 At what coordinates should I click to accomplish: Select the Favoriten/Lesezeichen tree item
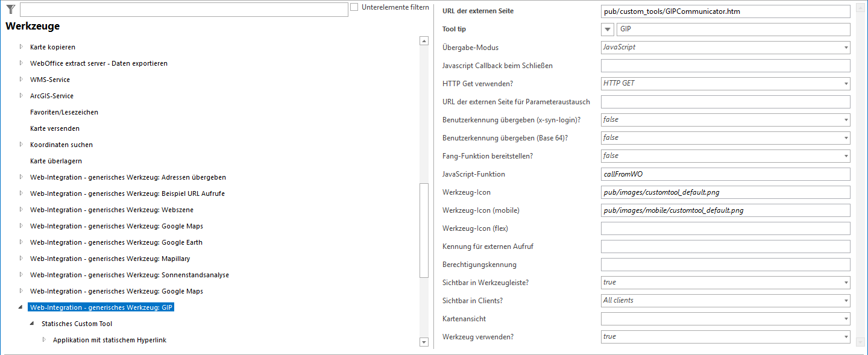pos(65,112)
